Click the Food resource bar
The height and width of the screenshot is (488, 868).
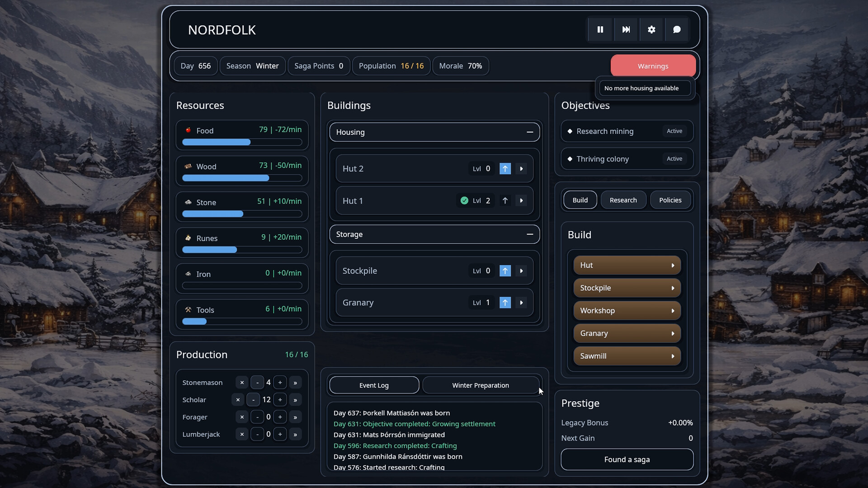click(242, 142)
